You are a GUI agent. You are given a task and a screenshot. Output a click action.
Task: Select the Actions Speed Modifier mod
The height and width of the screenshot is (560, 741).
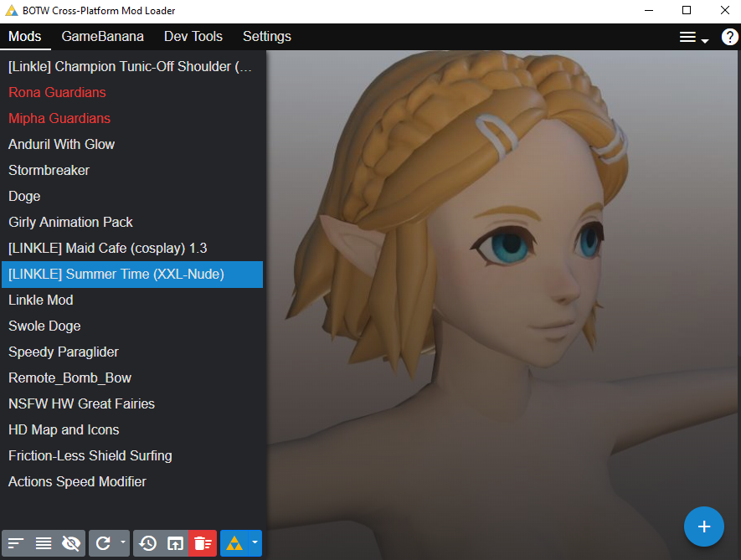click(132, 482)
